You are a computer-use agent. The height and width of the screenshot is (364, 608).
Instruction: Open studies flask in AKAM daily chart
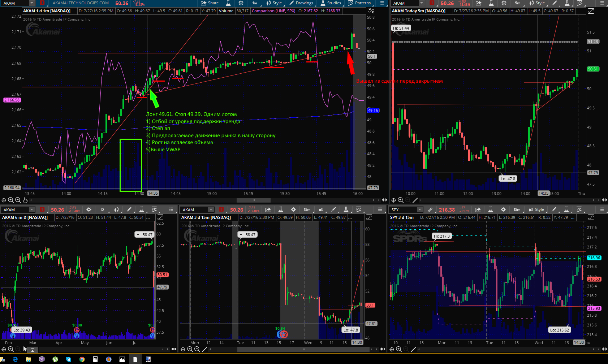[x=142, y=209]
